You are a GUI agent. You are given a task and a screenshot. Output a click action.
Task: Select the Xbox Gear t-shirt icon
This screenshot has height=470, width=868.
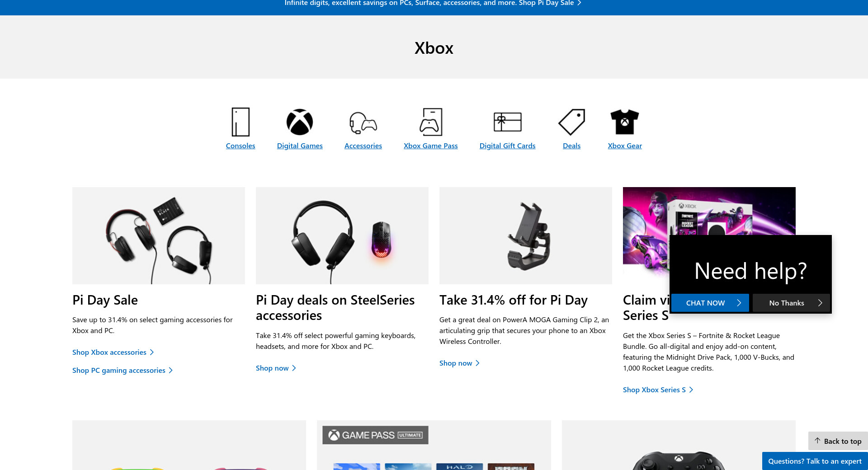coord(625,122)
